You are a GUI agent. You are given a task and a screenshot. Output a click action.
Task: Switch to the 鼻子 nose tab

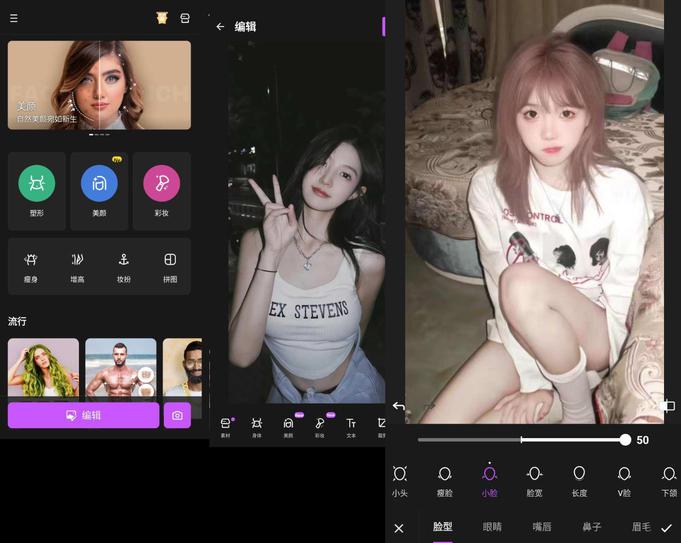[x=592, y=527]
